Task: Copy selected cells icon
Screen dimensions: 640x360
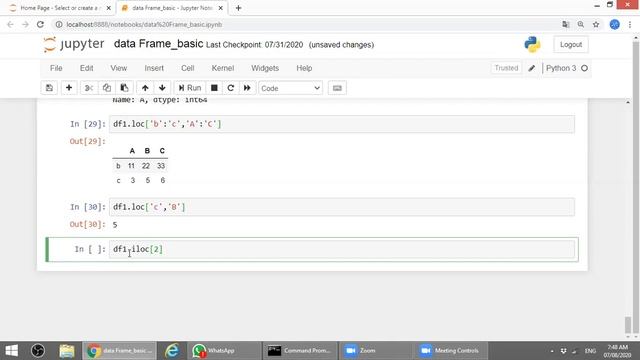Action: pos(107,88)
